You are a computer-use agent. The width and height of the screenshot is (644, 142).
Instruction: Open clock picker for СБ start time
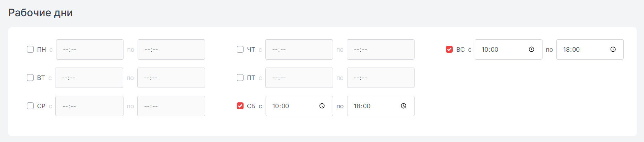322,106
